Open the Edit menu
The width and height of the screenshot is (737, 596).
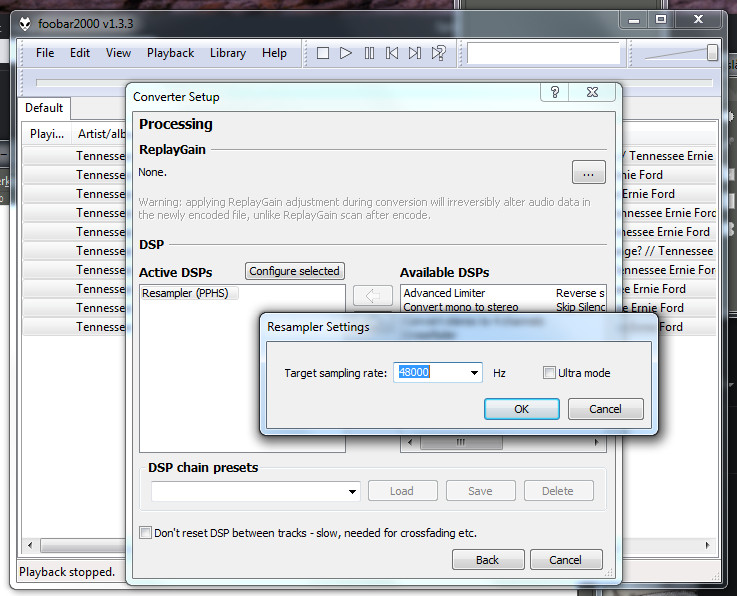point(80,53)
